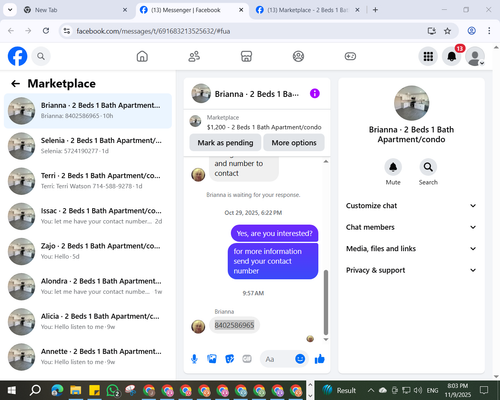500x400 pixels.
Task: Click the listing thumbnail in right info panel
Action: [x=411, y=103]
